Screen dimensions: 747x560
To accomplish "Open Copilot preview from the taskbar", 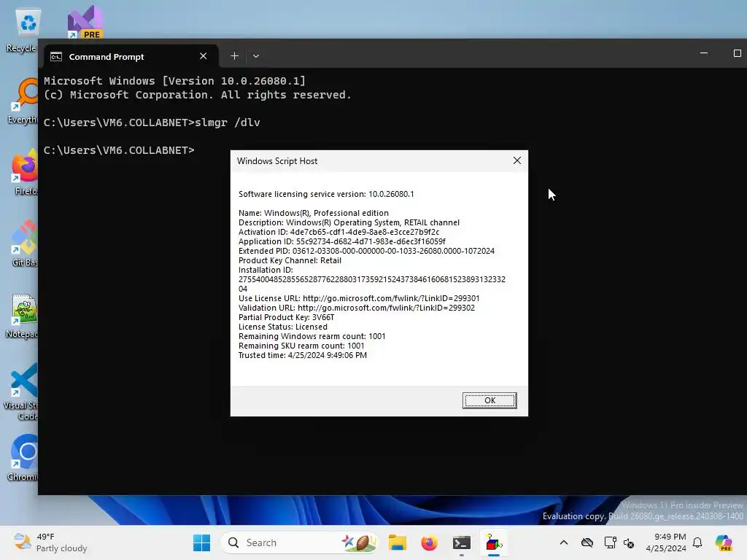I will coord(724,542).
